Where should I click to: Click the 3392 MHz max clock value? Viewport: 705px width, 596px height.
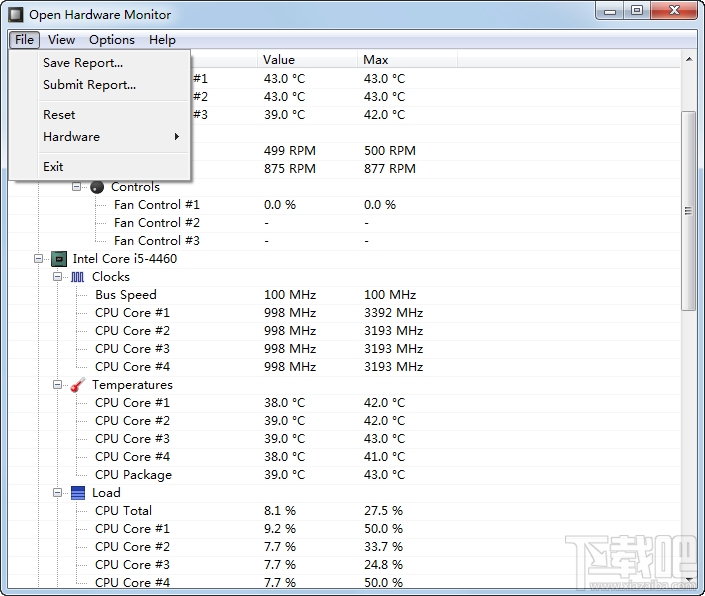[393, 312]
